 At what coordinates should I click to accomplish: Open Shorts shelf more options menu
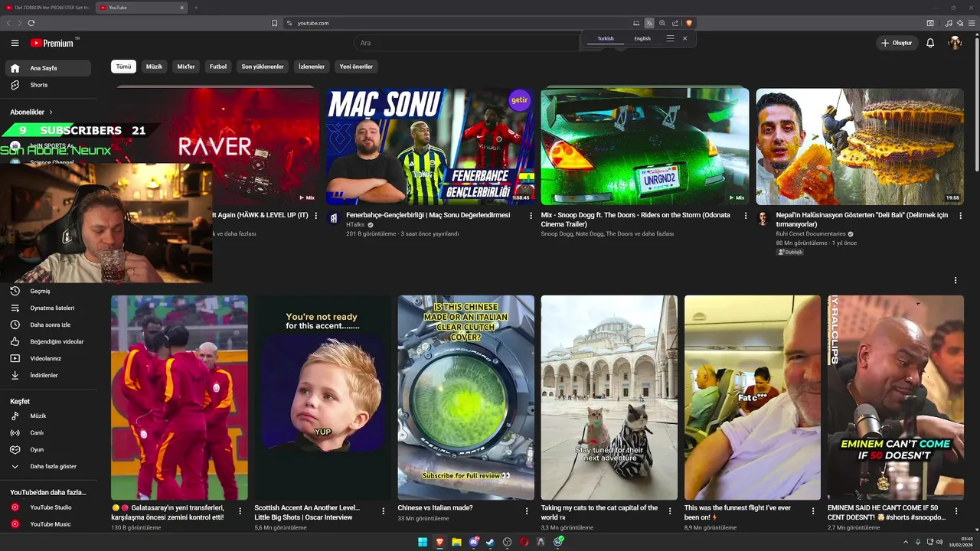click(x=955, y=280)
